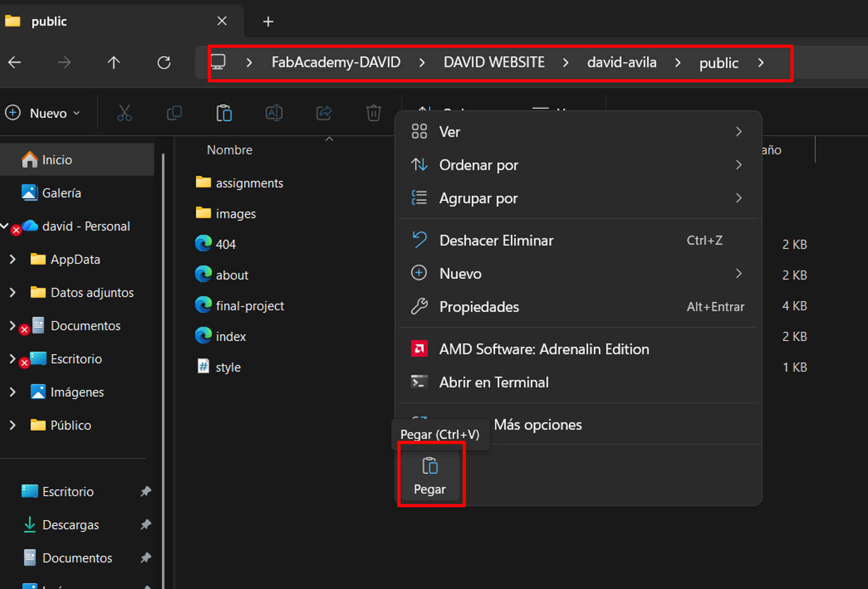868x589 pixels.
Task: Click david-avila in the address path
Action: pos(622,63)
